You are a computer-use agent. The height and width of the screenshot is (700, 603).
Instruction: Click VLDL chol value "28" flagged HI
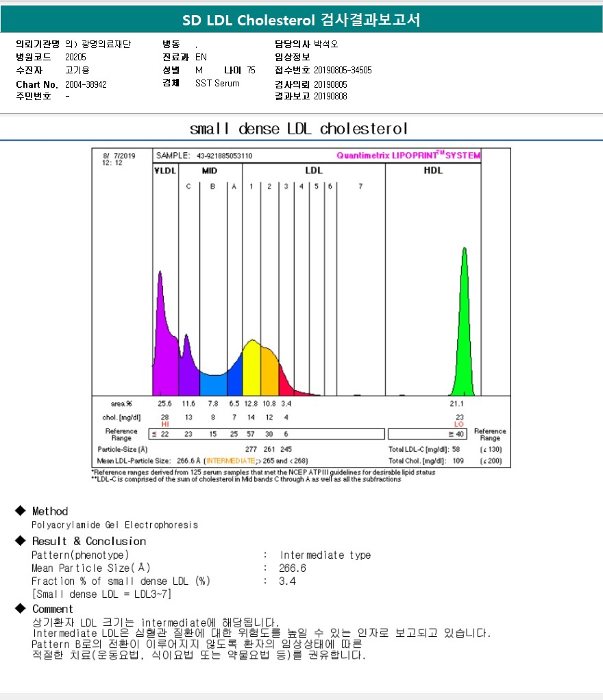[x=164, y=418]
